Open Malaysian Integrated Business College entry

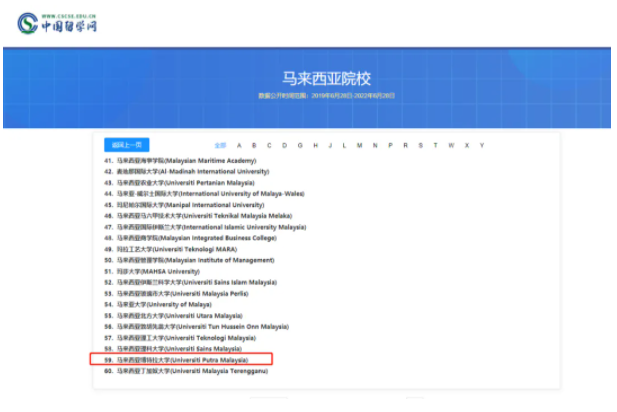190,238
